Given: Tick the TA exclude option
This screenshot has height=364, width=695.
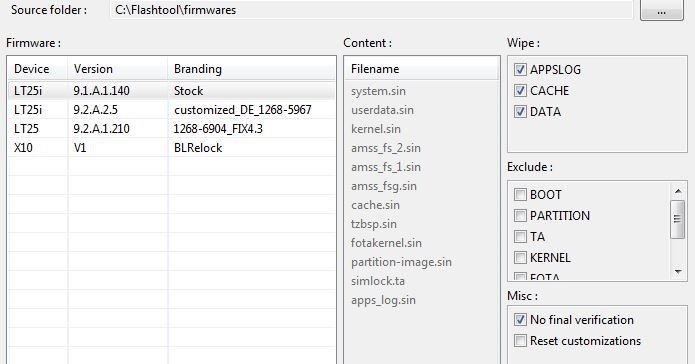Looking at the screenshot, I should pyautogui.click(x=520, y=236).
